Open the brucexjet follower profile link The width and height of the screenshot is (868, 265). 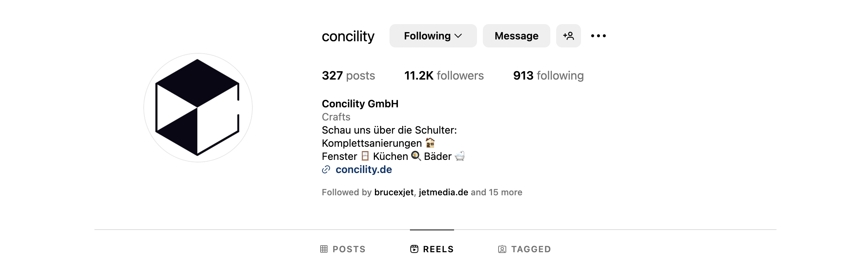click(394, 192)
